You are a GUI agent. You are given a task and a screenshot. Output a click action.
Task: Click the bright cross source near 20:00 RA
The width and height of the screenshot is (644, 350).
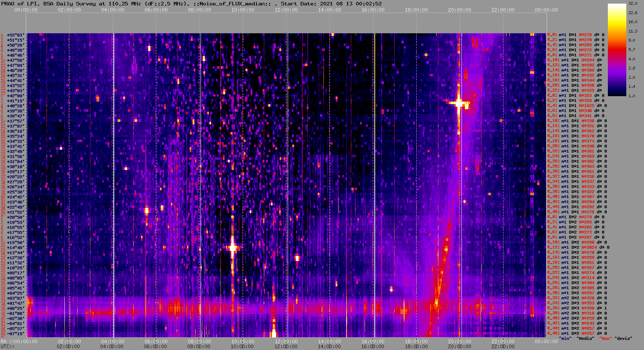(459, 103)
